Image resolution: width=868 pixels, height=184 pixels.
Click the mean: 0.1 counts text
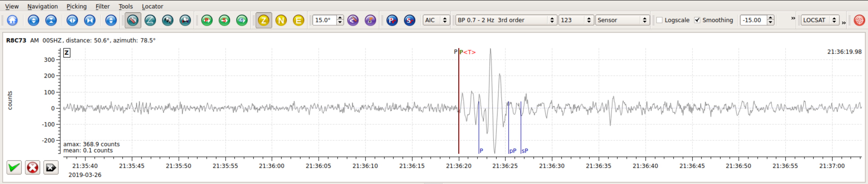pyautogui.click(x=88, y=150)
